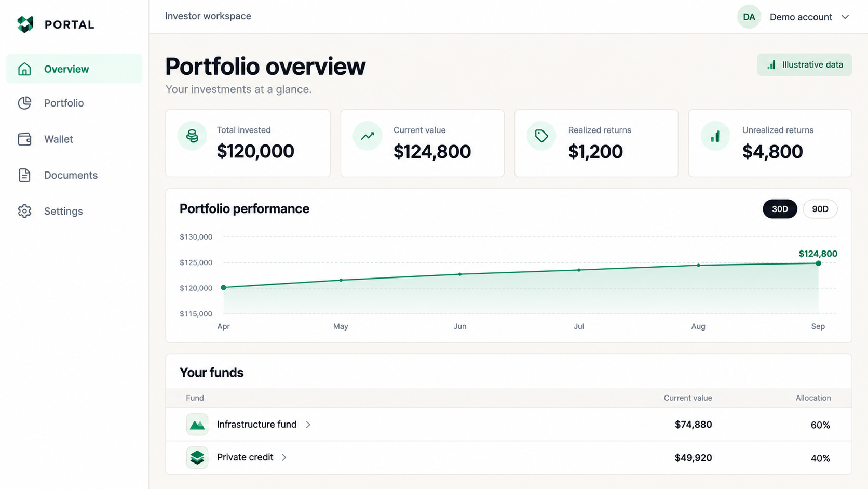Expand the Demo account dropdown chevron
Viewport: 868px width, 489px height.
click(845, 17)
